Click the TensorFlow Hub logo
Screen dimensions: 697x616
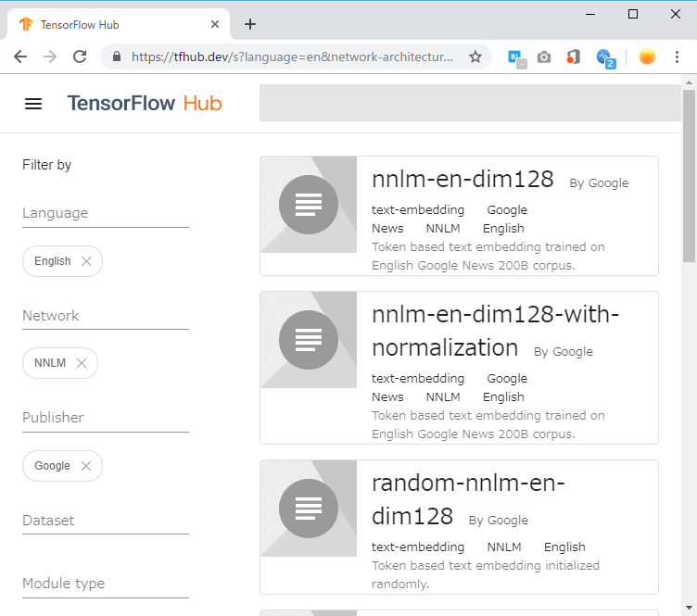pos(145,103)
